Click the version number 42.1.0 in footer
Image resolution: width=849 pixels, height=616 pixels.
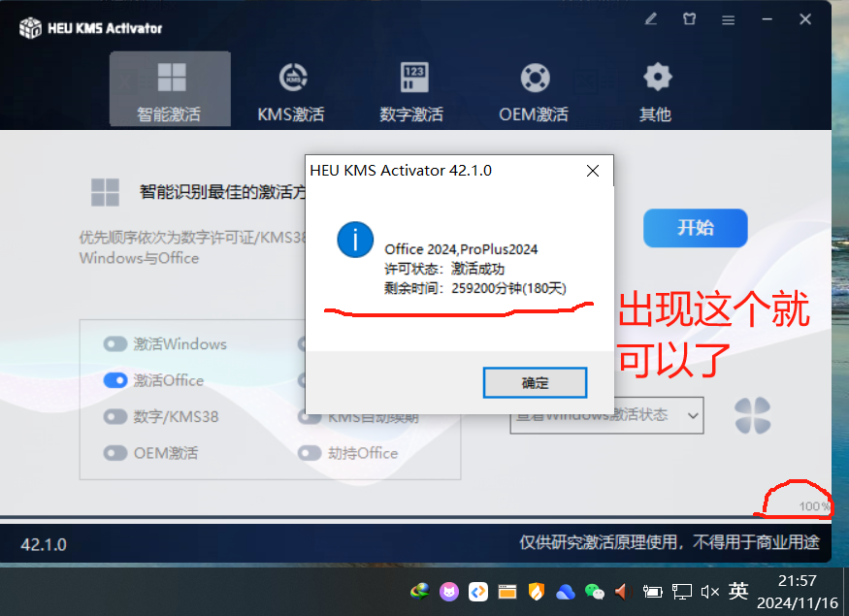click(x=44, y=544)
